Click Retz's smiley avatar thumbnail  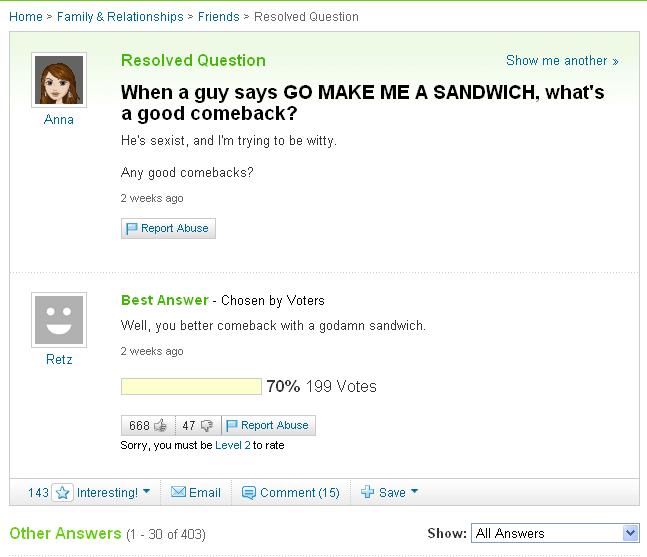pyautogui.click(x=59, y=319)
